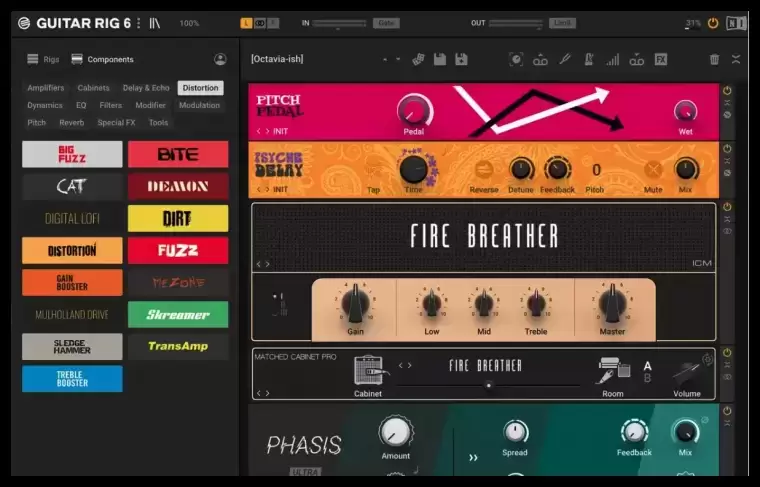The image size is (760, 487).
Task: Toggle Psyche Delay power button
Action: (727, 149)
